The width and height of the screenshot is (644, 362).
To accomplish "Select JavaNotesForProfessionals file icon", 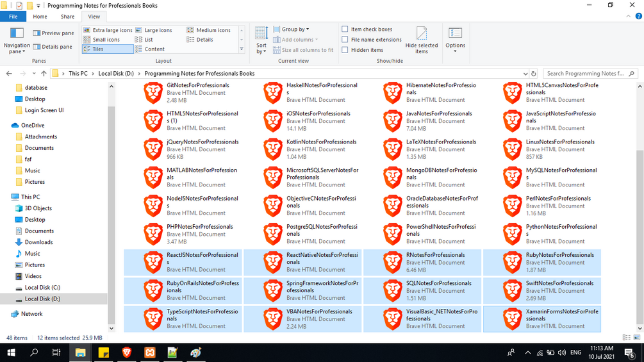I will pos(393,121).
